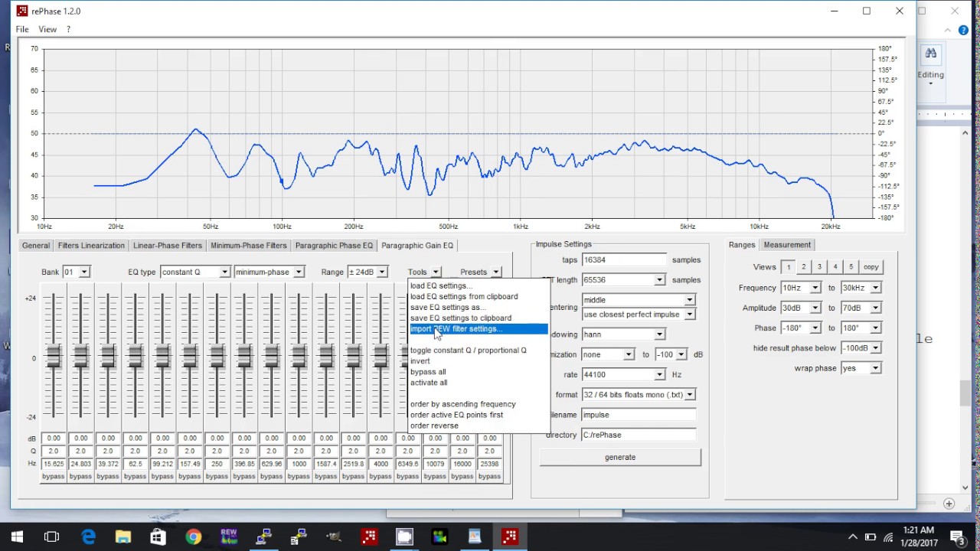Open the Presets dropdown arrow
980x551 pixels.
pos(495,272)
